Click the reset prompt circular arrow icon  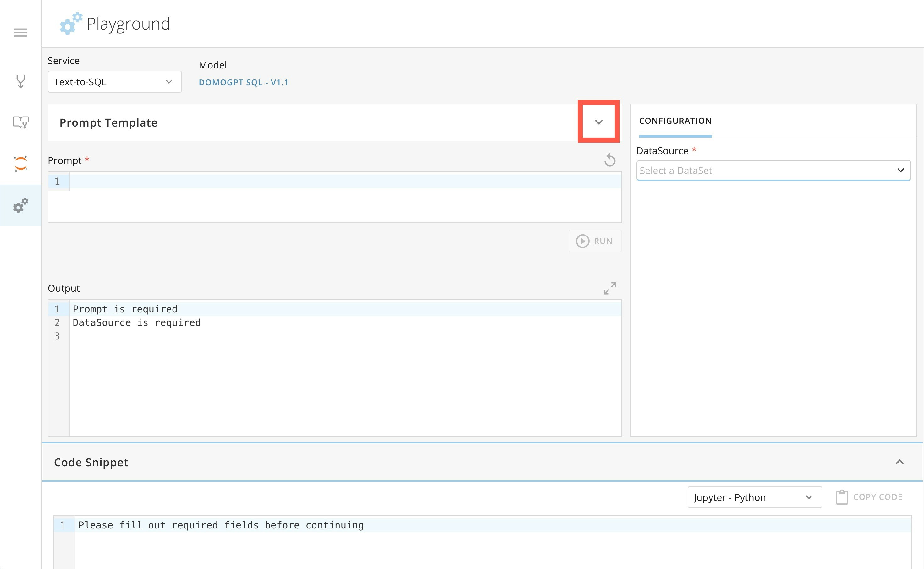[610, 160]
